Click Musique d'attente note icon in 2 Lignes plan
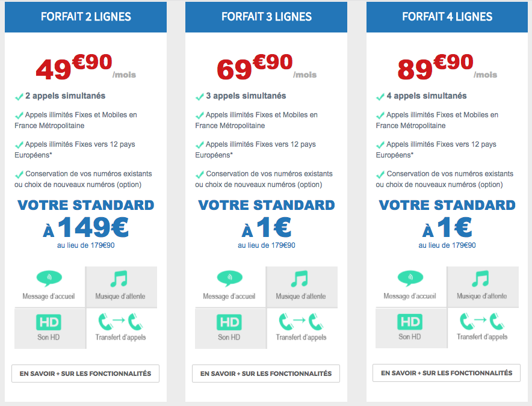Screen dimensions: 532x406 coord(119,278)
